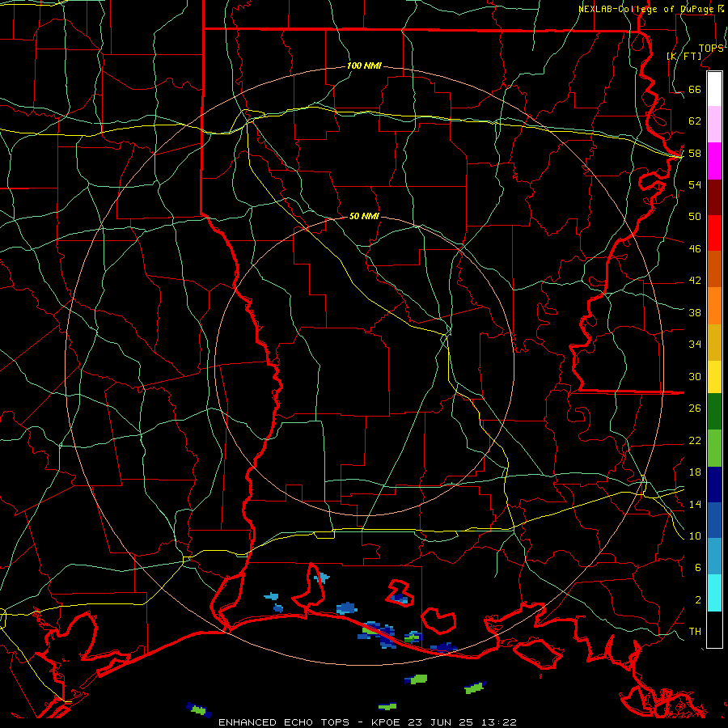Click the legend value "26"
This screenshot has height=728, width=728.
[x=695, y=408]
